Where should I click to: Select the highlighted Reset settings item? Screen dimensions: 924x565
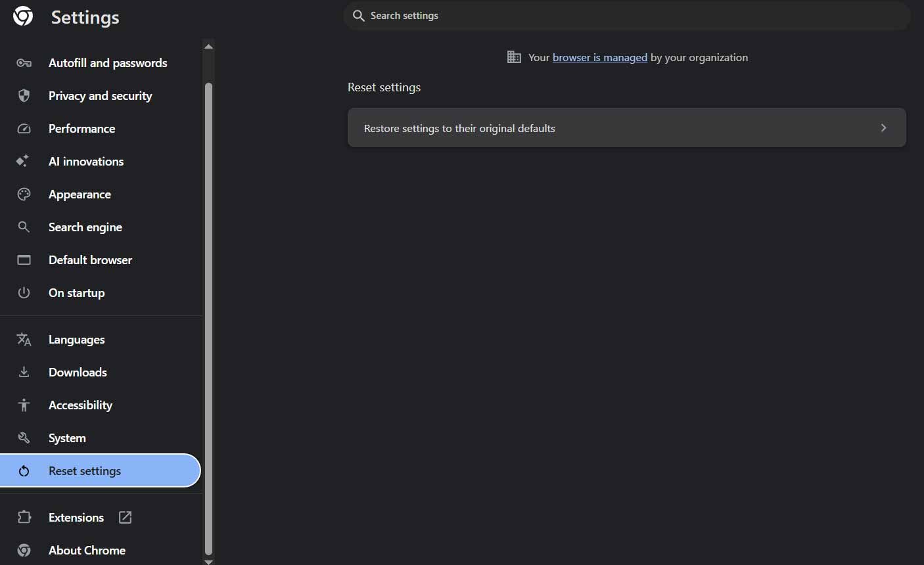[x=101, y=471]
